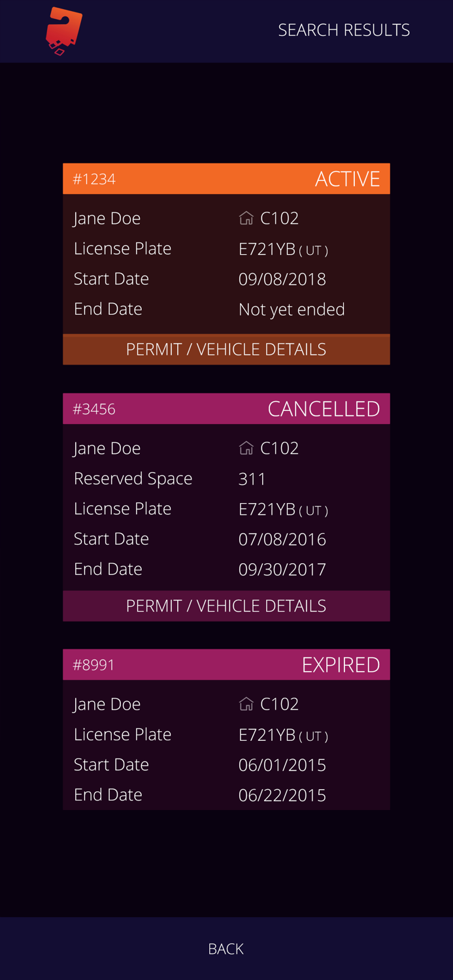Click the BACK button at screen bottom

226,948
